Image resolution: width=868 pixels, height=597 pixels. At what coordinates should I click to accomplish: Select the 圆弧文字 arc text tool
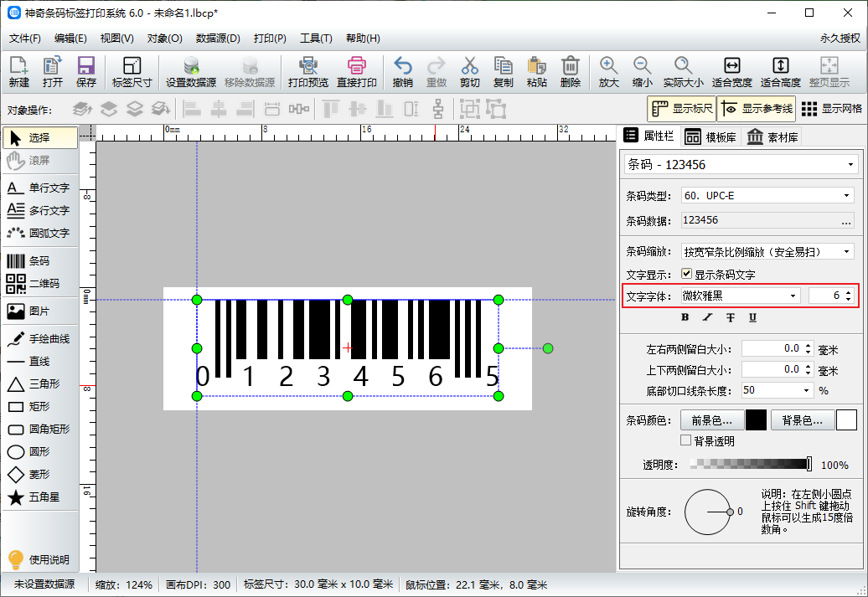[x=40, y=233]
